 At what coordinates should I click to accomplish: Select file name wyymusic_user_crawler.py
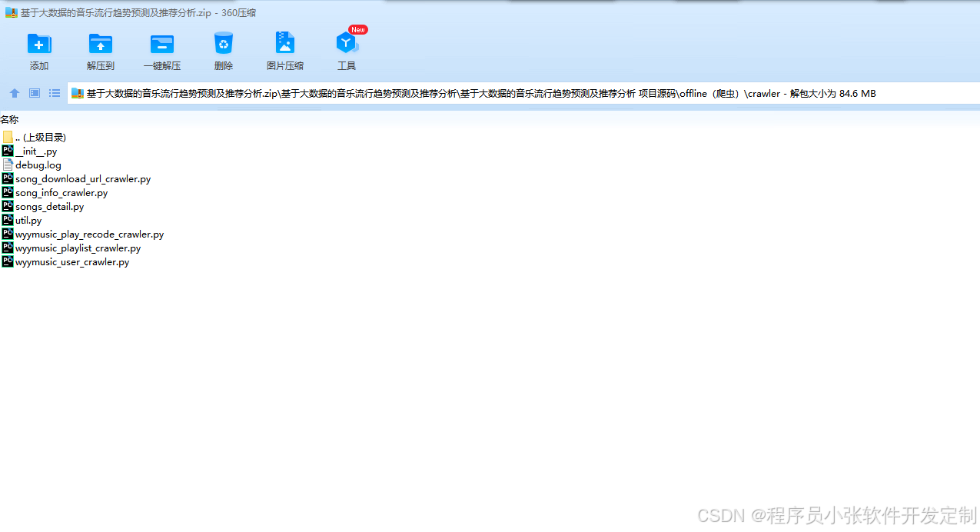72,262
